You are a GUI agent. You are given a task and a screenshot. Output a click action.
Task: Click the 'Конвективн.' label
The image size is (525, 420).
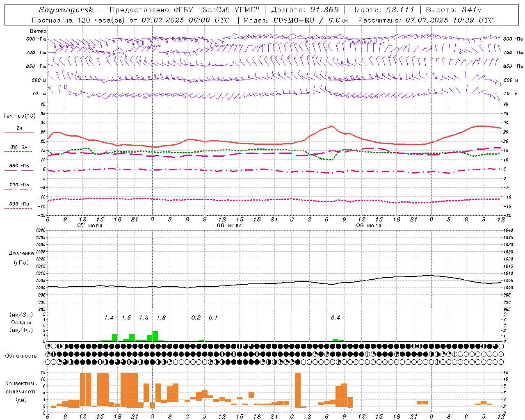21,383
